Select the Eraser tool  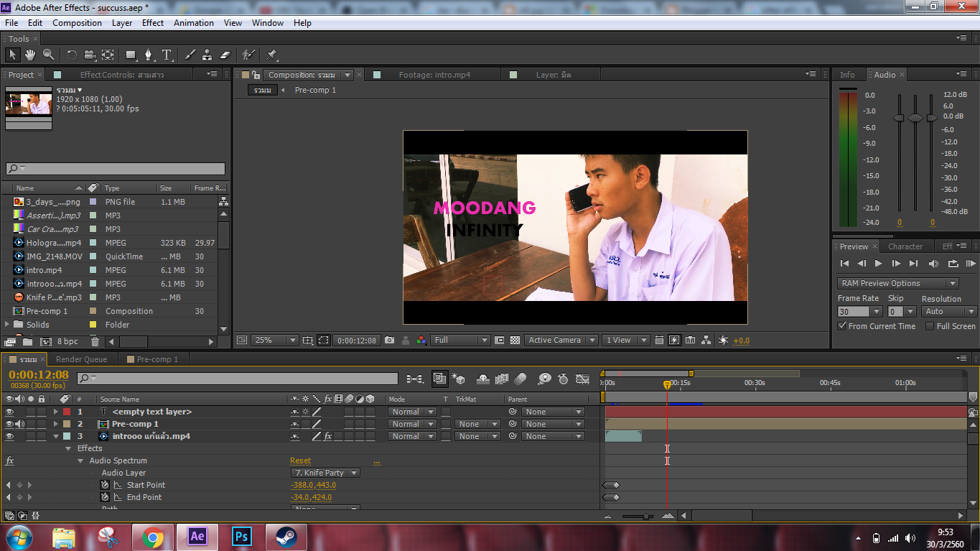[x=225, y=55]
